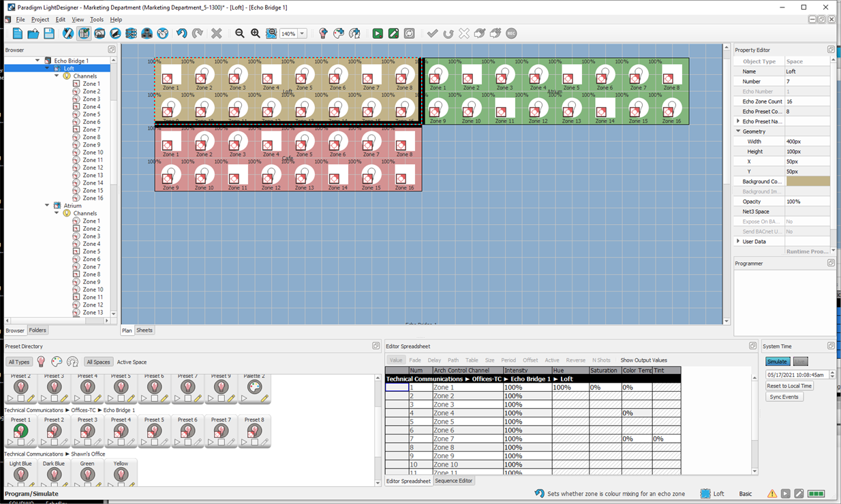Switch to the Sequence Editor tab
This screenshot has width=841, height=504.
click(454, 481)
